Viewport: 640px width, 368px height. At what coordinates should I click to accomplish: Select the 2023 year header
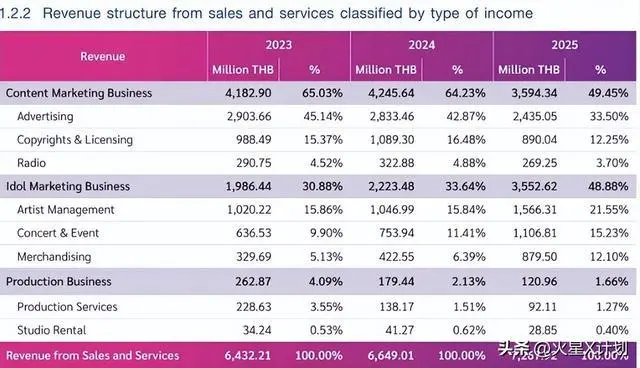(x=279, y=44)
